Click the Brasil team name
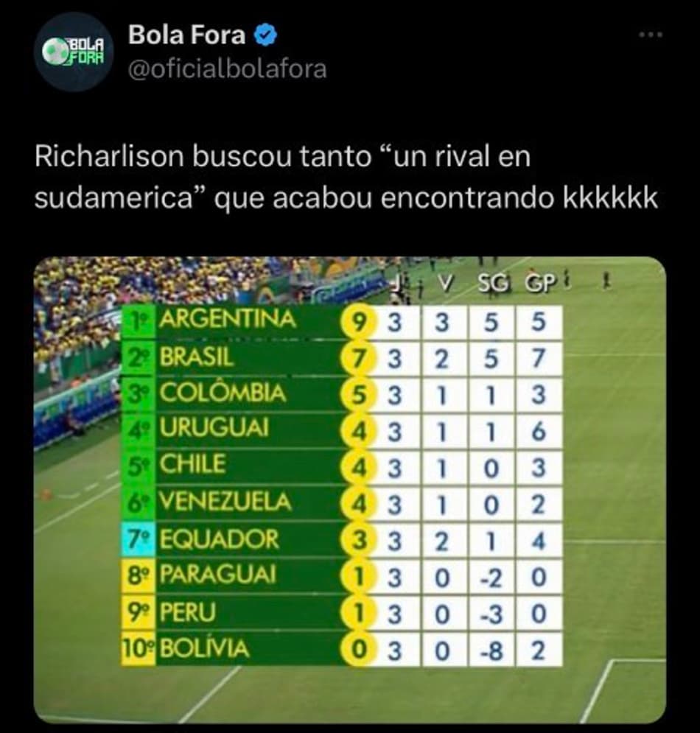The width and height of the screenshot is (700, 733). [197, 357]
